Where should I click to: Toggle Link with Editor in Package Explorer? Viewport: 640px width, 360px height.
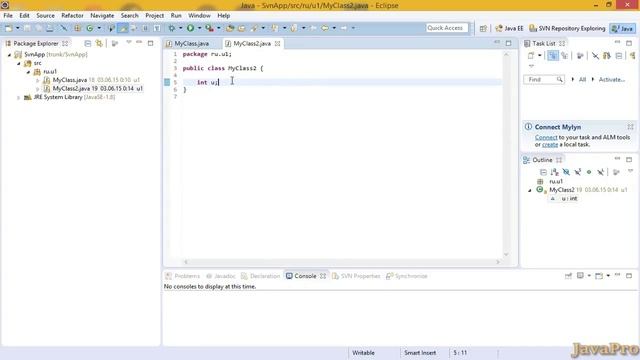[x=99, y=43]
